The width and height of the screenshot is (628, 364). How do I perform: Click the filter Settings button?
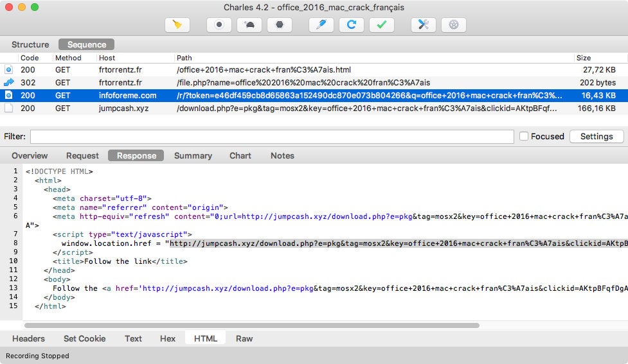click(x=597, y=136)
